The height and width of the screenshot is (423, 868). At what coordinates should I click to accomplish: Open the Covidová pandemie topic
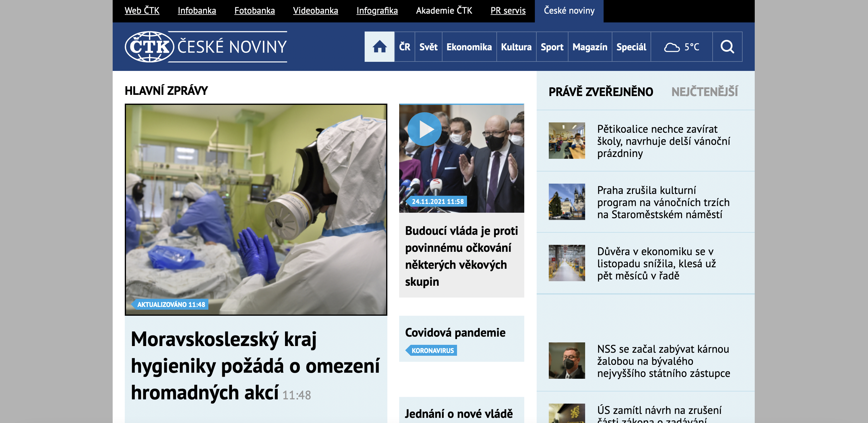(455, 332)
